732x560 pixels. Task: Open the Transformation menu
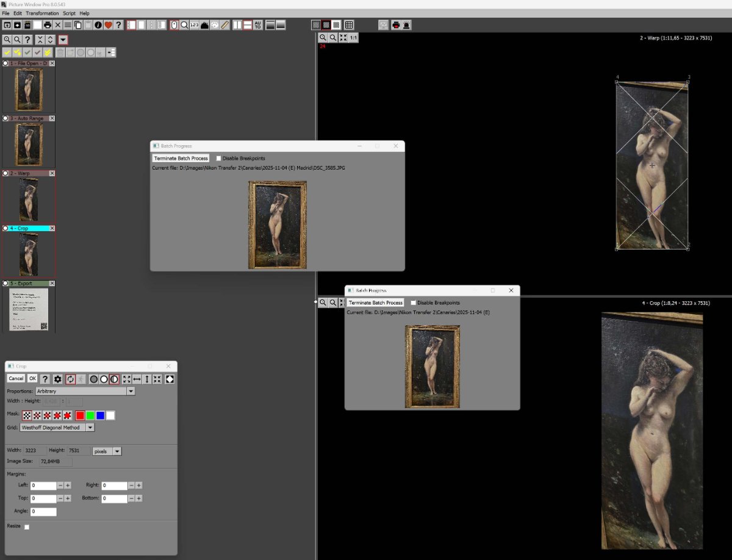click(43, 13)
